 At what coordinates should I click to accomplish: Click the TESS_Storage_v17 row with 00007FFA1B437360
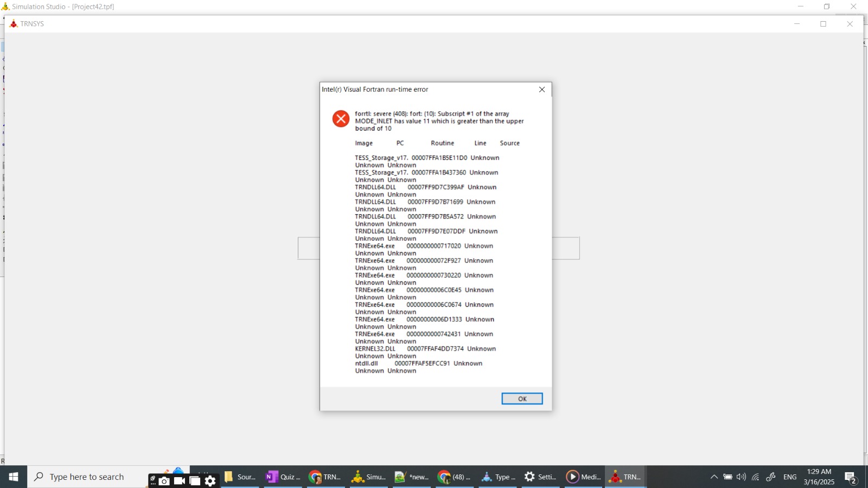[x=426, y=172]
